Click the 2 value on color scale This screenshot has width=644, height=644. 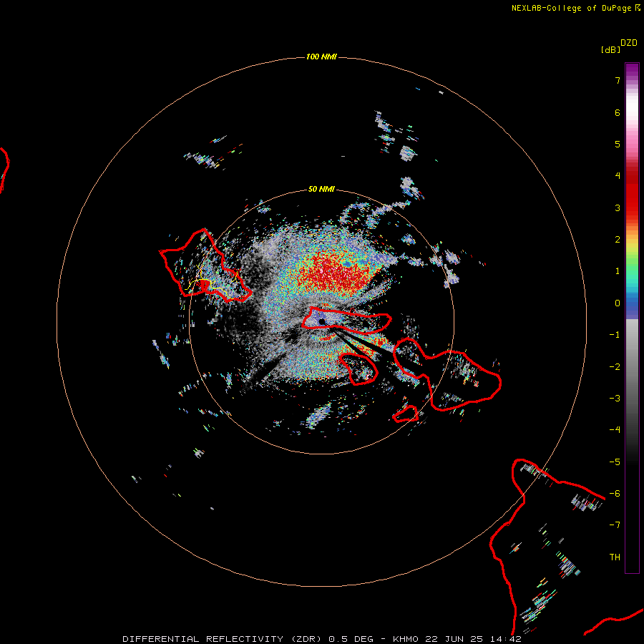coord(618,240)
